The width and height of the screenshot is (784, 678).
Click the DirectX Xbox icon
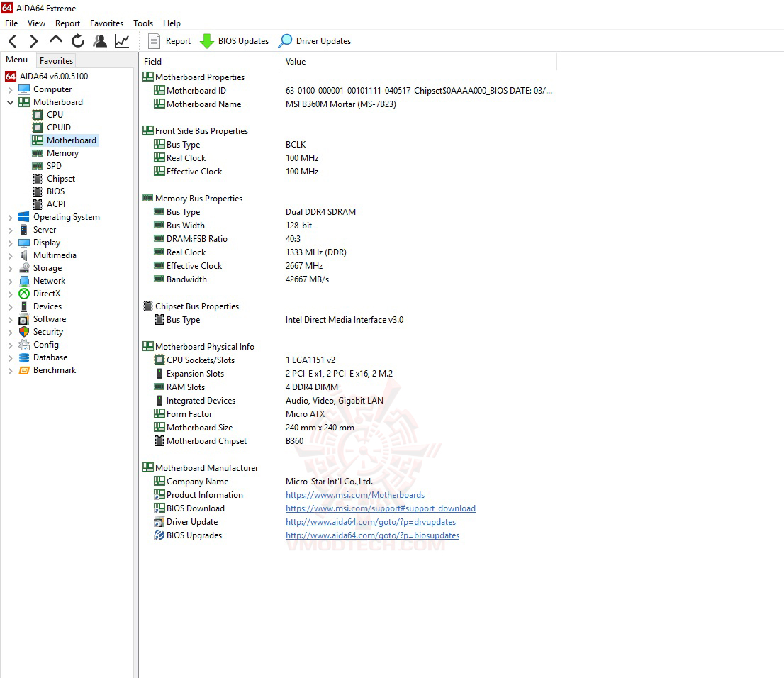point(24,293)
